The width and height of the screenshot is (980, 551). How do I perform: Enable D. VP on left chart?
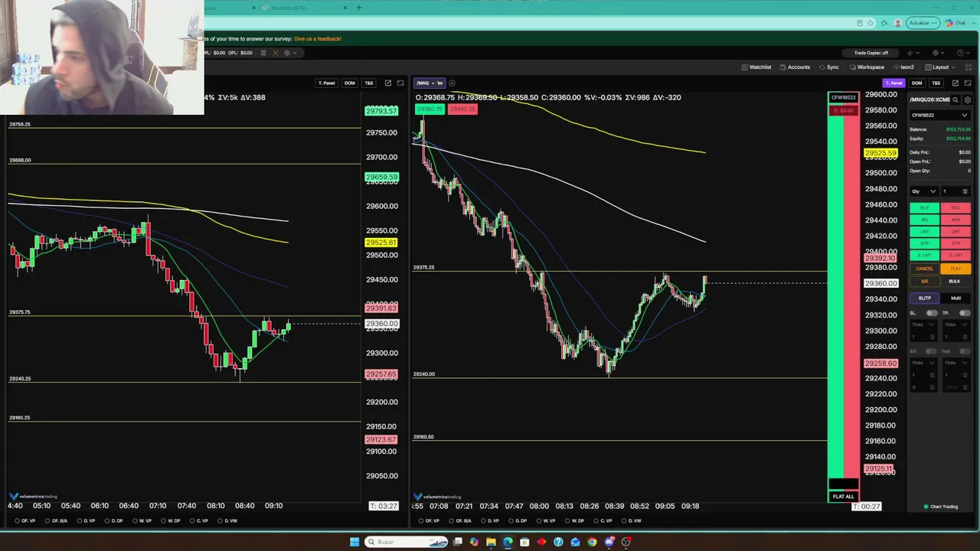click(87, 520)
